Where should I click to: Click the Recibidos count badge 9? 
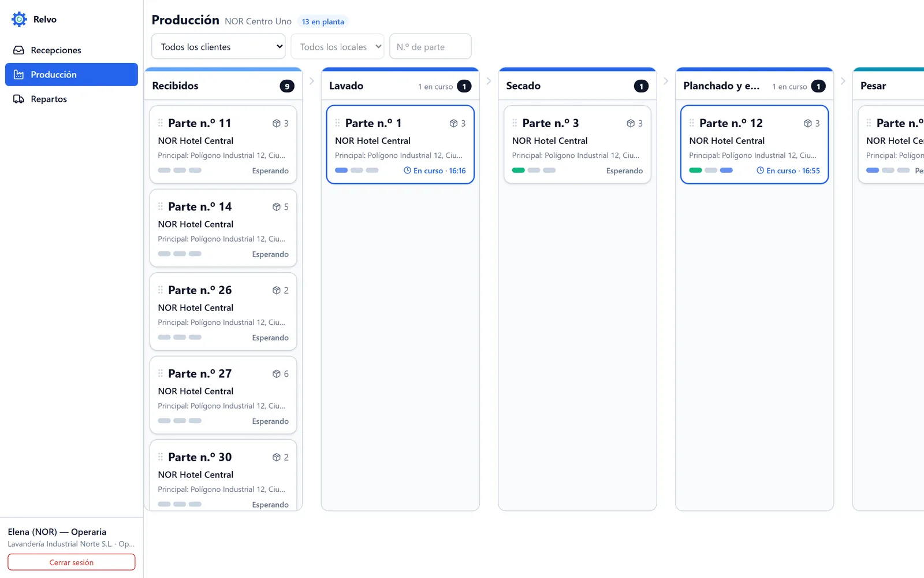coord(287,86)
